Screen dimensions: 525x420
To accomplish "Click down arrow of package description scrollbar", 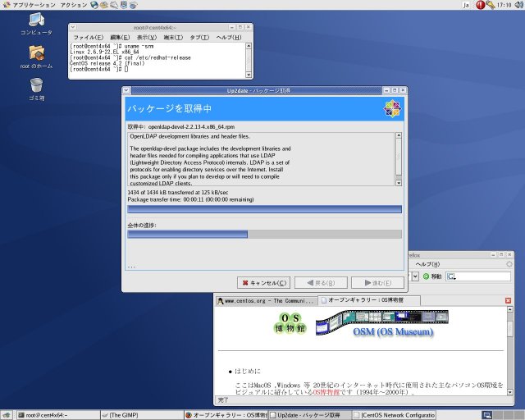I will (x=399, y=183).
